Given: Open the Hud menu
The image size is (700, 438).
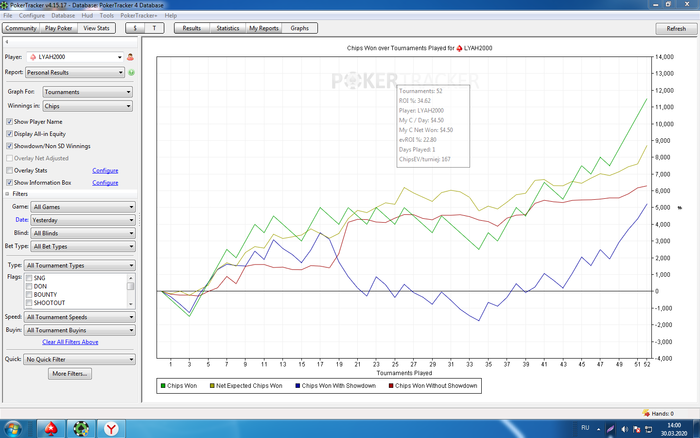Looking at the screenshot, I should (x=85, y=16).
